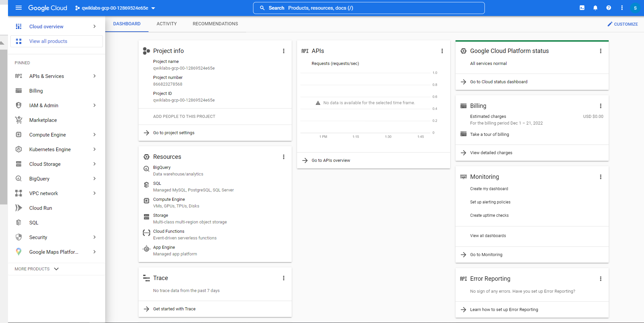Click the Cloud overview sidebar icon
This screenshot has height=323, width=644.
tap(19, 26)
